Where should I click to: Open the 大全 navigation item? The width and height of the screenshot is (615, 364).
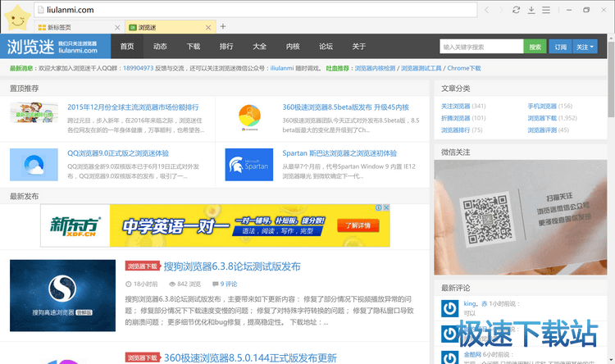[260, 46]
